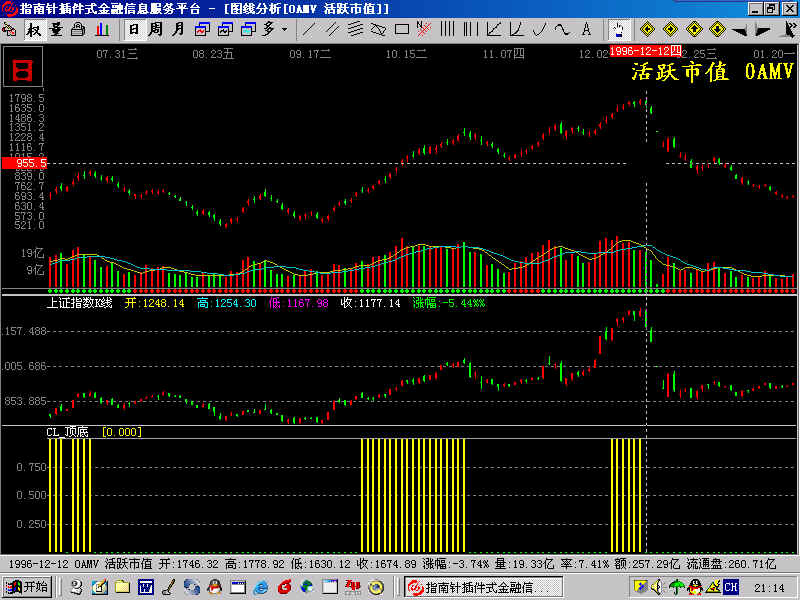The image size is (800, 600).
Task: Click the [0.000] indicator value
Action: tap(122, 432)
